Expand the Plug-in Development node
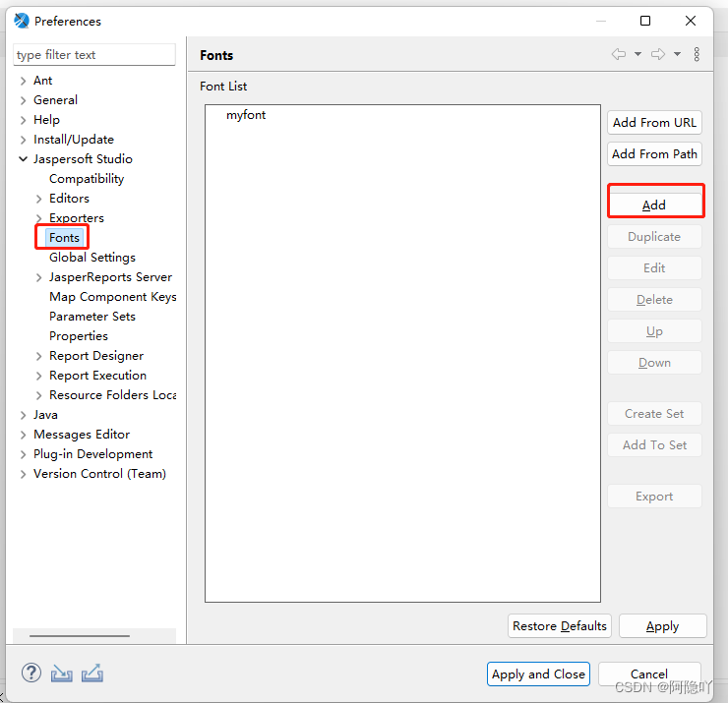Screen dimensions: 728x703 24,454
